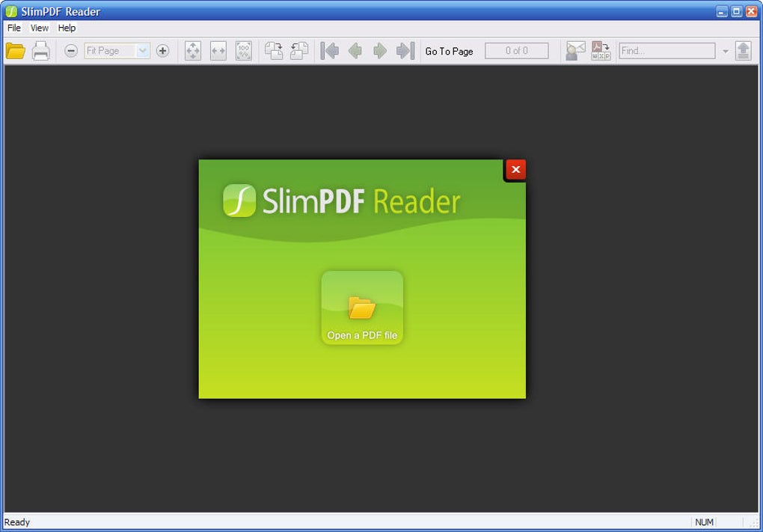Rotate page counterclockwise icon
The width and height of the screenshot is (763, 532).
[x=299, y=51]
